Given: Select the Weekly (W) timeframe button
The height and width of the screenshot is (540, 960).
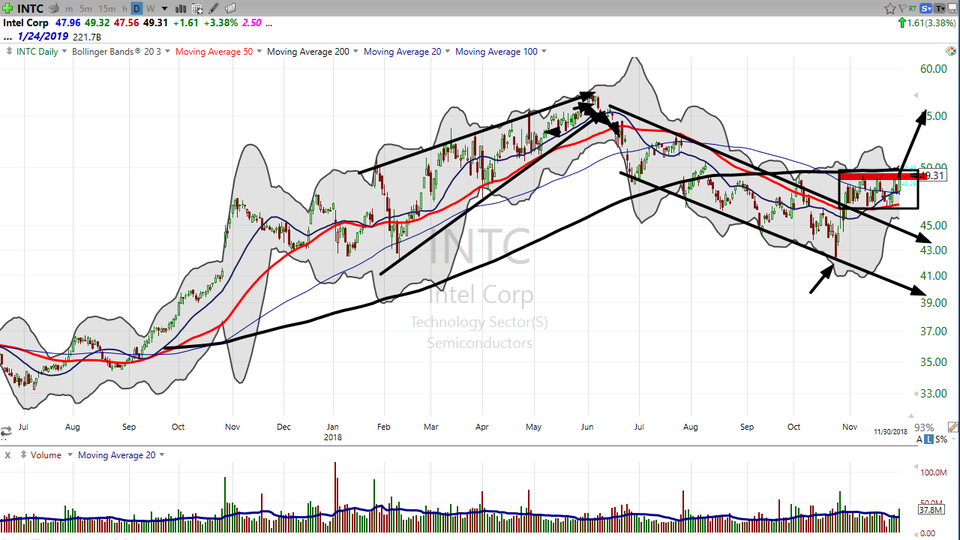Looking at the screenshot, I should [150, 9].
